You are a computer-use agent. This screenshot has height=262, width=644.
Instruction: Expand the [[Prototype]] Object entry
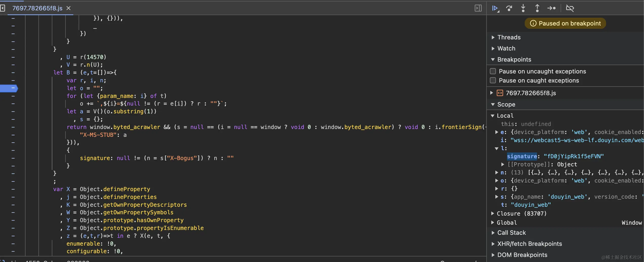(503, 164)
